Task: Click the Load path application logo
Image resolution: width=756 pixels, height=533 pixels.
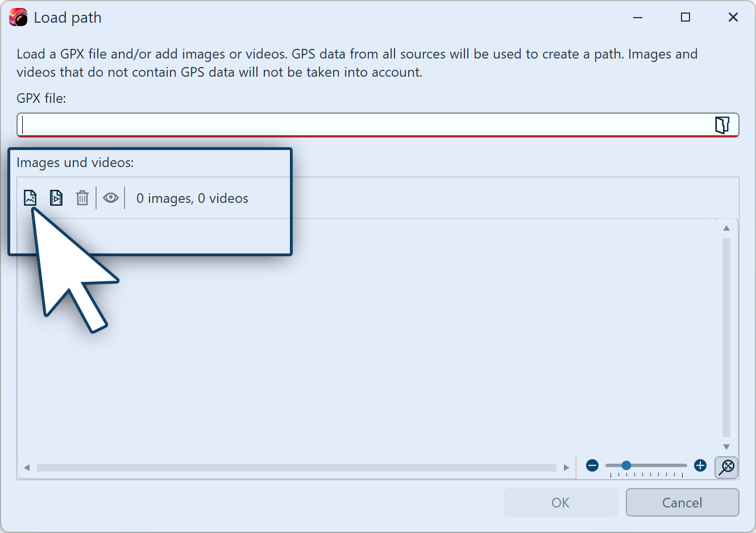Action: (x=18, y=17)
